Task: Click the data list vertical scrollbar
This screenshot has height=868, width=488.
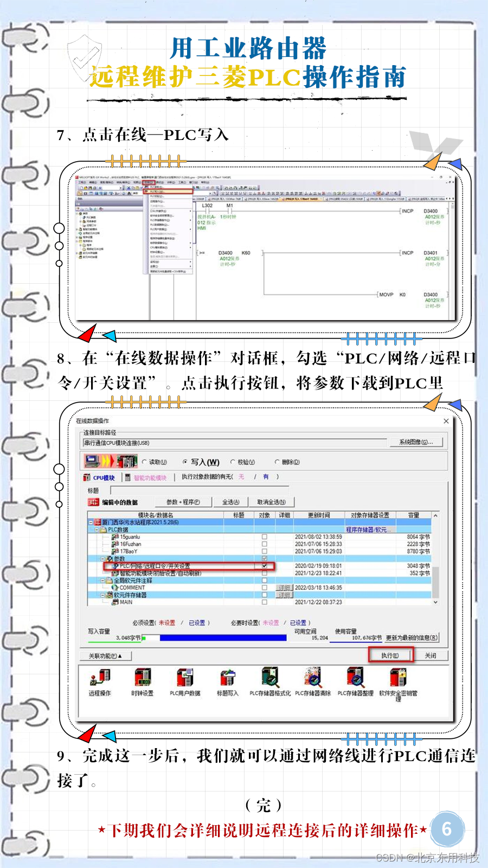Action: (435, 558)
